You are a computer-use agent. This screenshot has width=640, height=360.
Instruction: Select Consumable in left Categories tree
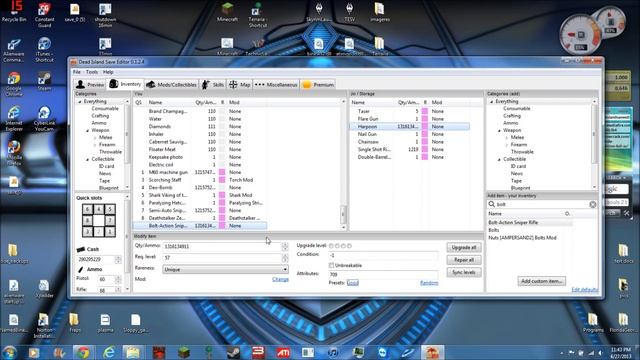105,109
